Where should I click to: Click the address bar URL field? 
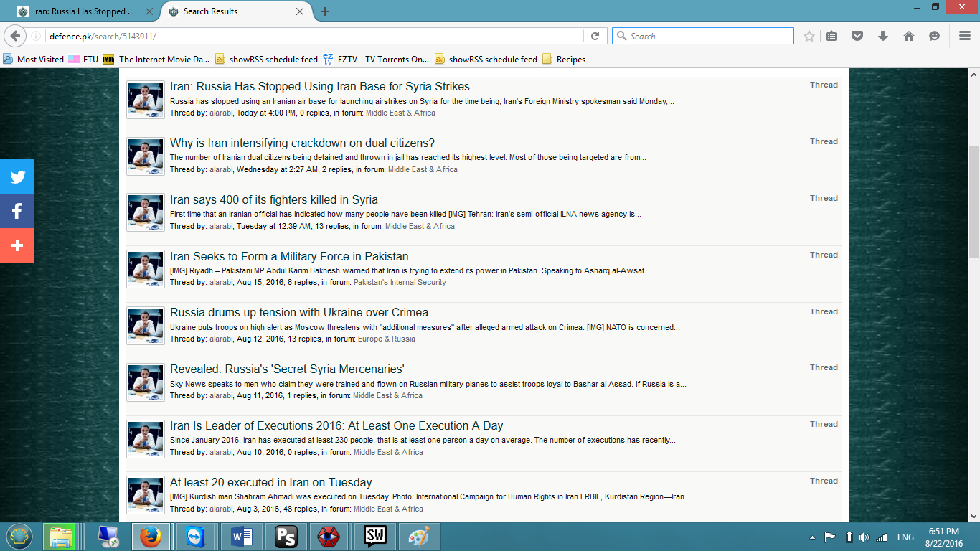(x=316, y=36)
